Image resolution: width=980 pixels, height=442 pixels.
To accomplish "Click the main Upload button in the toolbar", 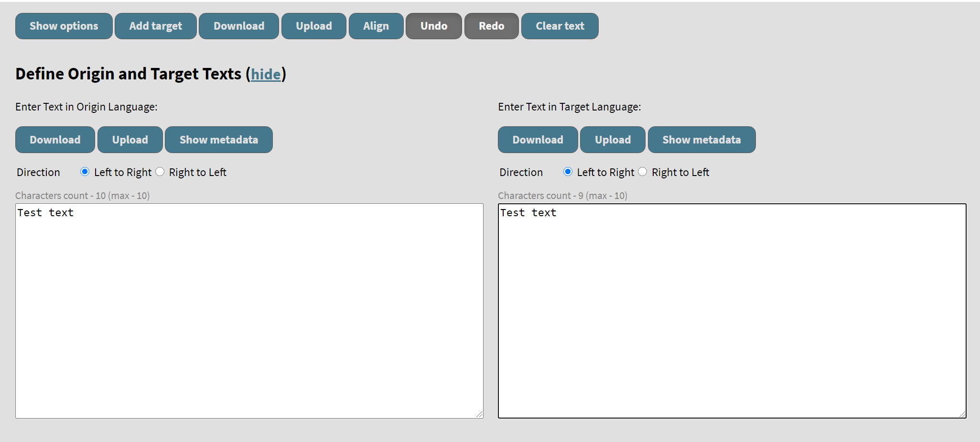I will click(x=314, y=26).
